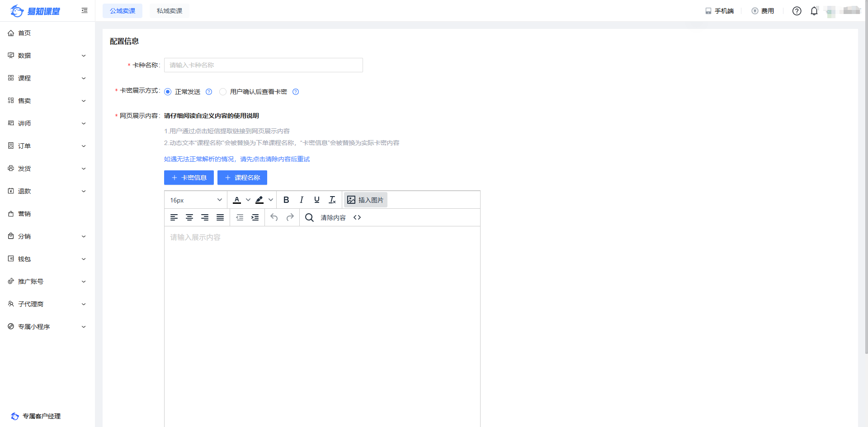Increase indent in editor
868x427 pixels.
[255, 217]
